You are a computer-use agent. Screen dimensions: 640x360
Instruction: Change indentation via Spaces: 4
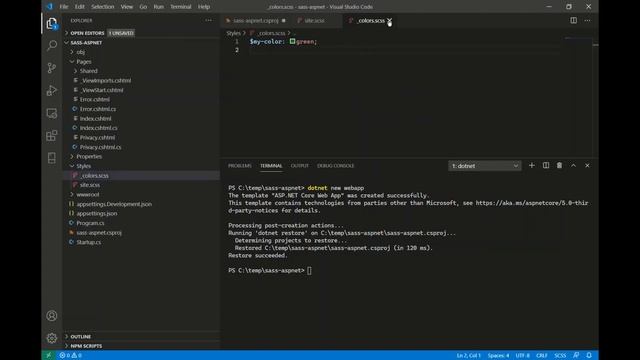click(498, 355)
